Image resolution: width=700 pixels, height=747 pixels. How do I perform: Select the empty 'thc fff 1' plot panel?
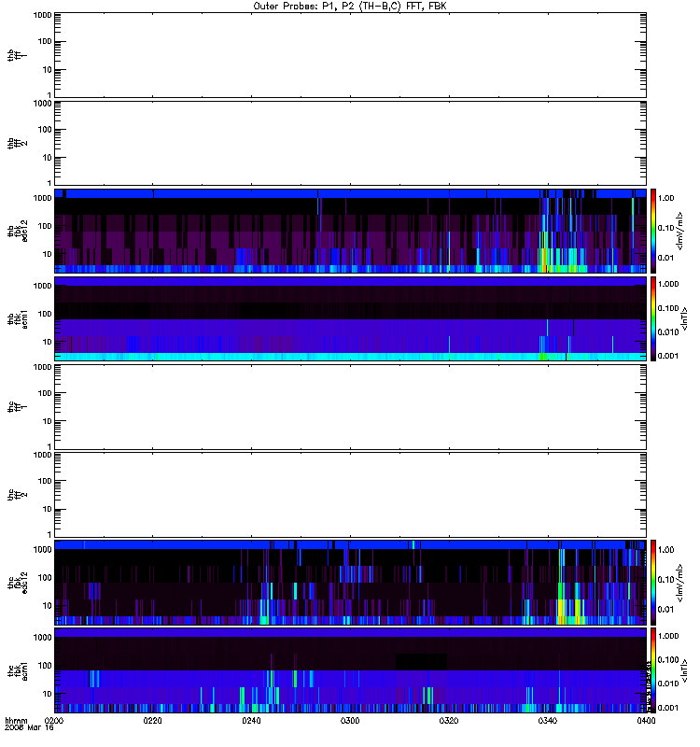[351, 407]
